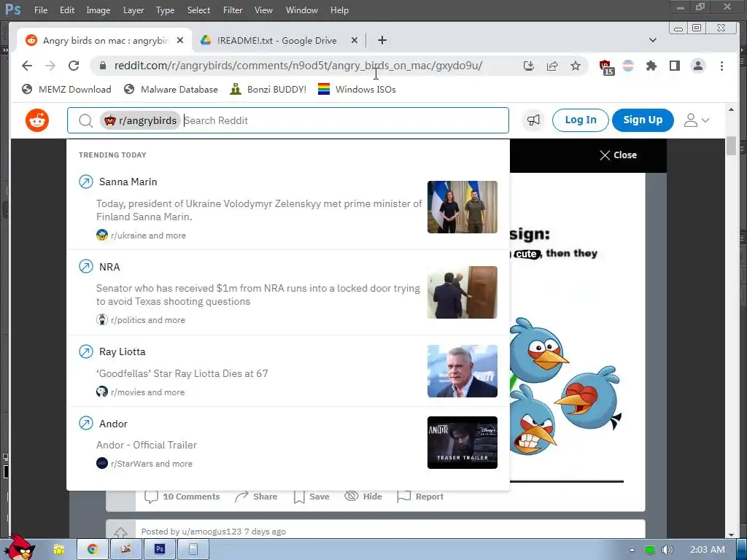The height and width of the screenshot is (560, 747).
Task: Close the post overlay
Action: point(618,155)
